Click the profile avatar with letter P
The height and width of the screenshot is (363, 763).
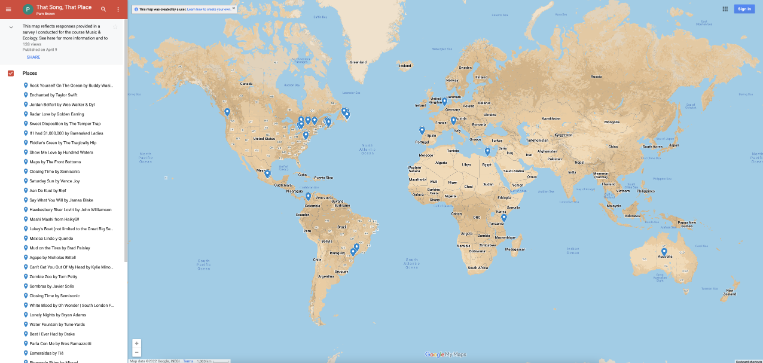(28, 9)
